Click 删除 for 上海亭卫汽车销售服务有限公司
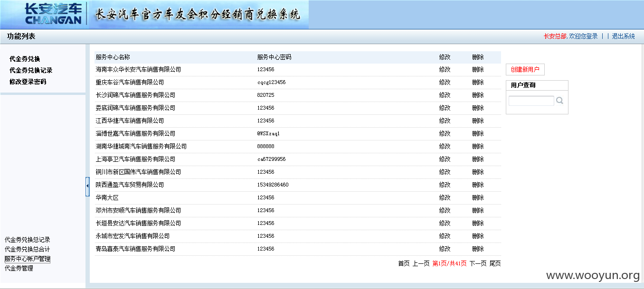Screen dimensions: 644x289 point(478,159)
